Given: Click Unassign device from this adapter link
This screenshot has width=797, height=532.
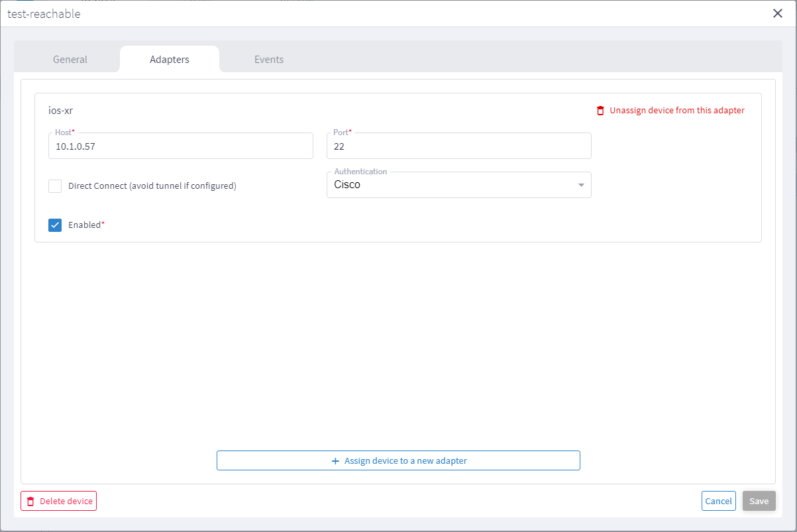Looking at the screenshot, I should coord(676,111).
